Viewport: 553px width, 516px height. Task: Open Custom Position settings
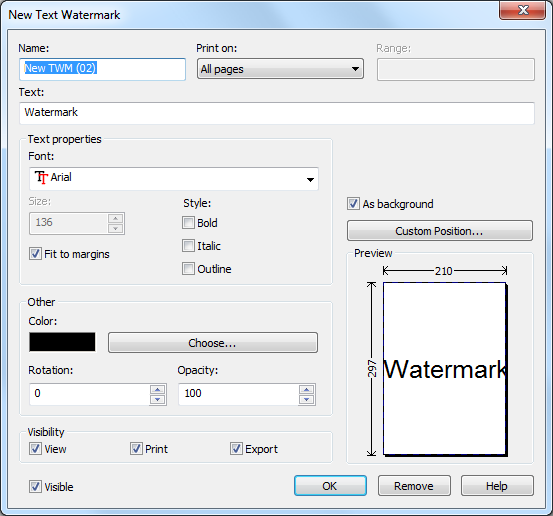click(x=440, y=231)
